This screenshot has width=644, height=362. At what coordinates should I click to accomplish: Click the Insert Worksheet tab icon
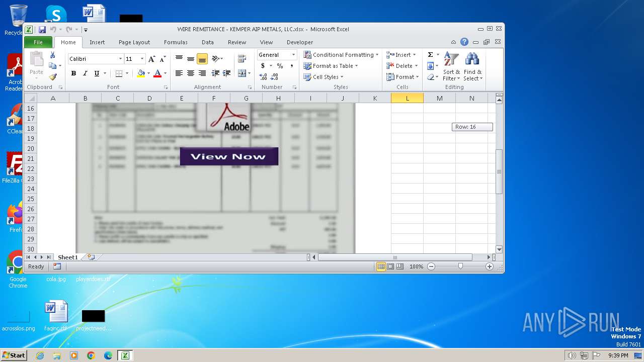pos(91,257)
